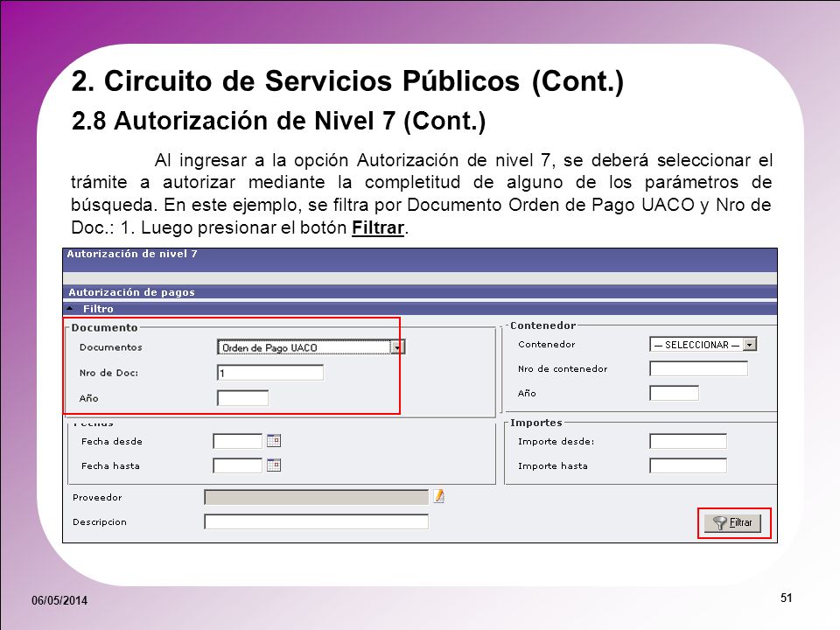Viewport: 840px width, 630px height.
Task: Click the Fecha desde date field
Action: pos(237,441)
